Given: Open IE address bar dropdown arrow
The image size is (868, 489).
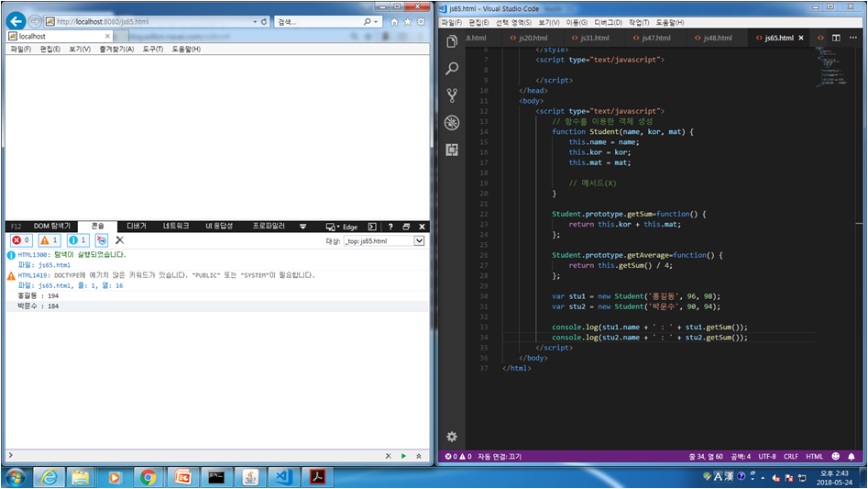Looking at the screenshot, I should pos(255,22).
